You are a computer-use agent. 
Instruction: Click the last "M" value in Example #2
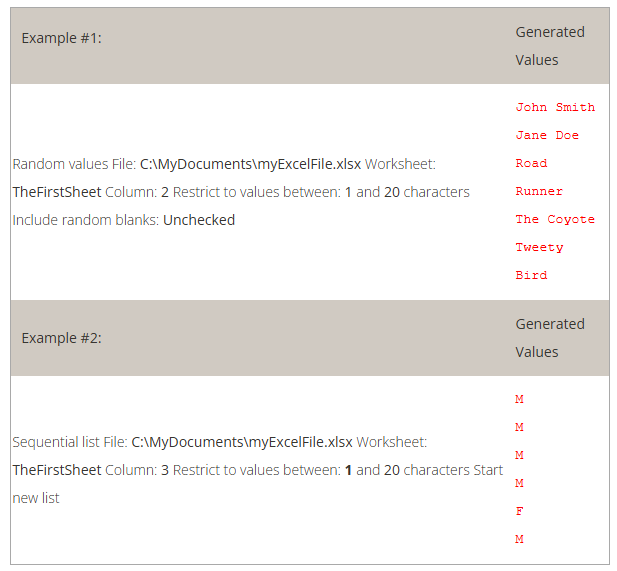tap(519, 539)
